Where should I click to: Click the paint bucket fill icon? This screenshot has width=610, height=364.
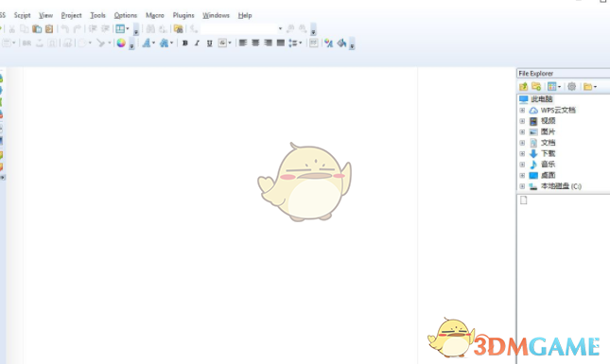(x=341, y=43)
